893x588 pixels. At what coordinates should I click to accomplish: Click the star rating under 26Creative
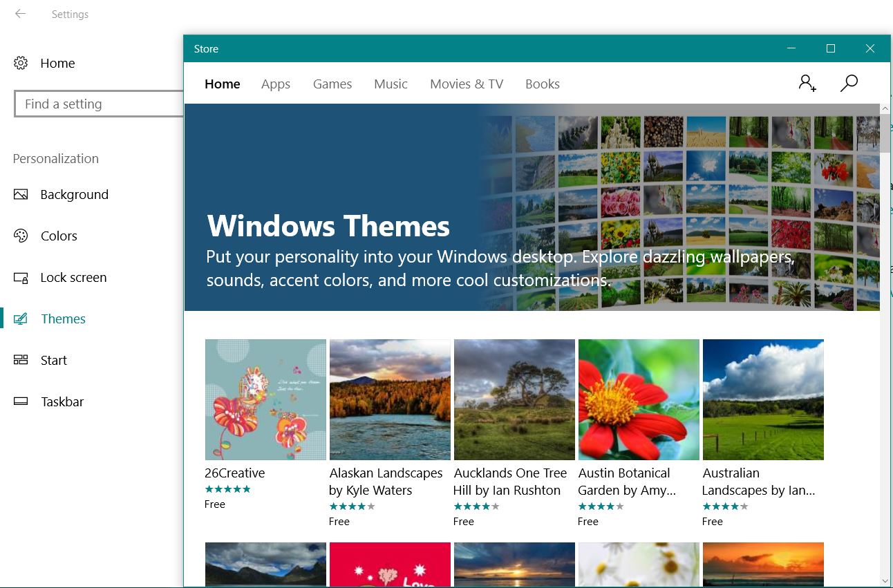point(227,489)
